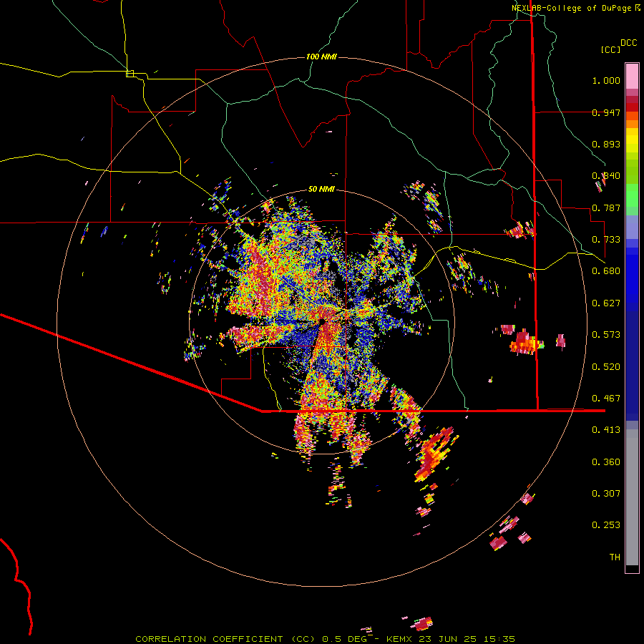
Task: Click the 0.680 color scale value
Action: pos(606,271)
